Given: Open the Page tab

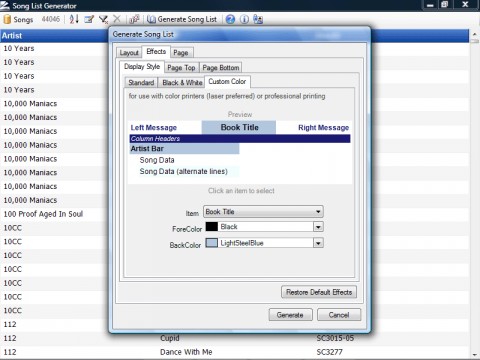Looking at the screenshot, I should 181,53.
